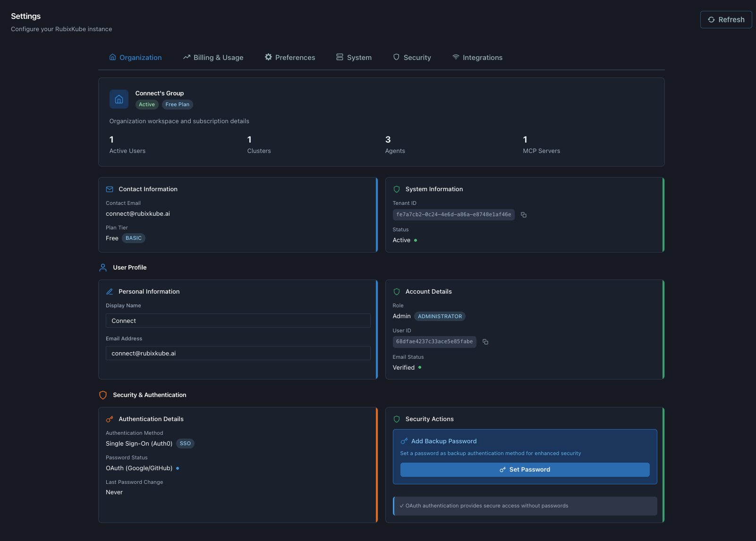Click the green Active status dot

(x=416, y=240)
